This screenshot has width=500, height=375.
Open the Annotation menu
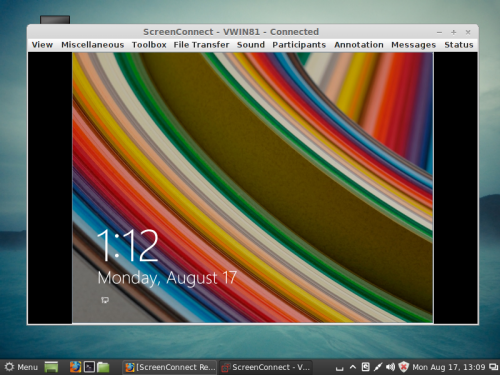click(x=359, y=45)
